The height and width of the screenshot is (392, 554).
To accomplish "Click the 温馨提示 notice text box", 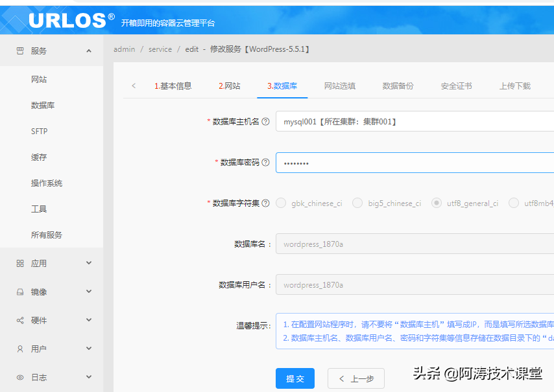I will [415, 331].
